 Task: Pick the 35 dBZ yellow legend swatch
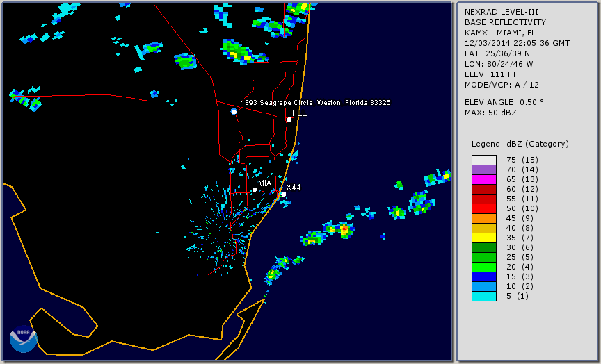[483, 238]
